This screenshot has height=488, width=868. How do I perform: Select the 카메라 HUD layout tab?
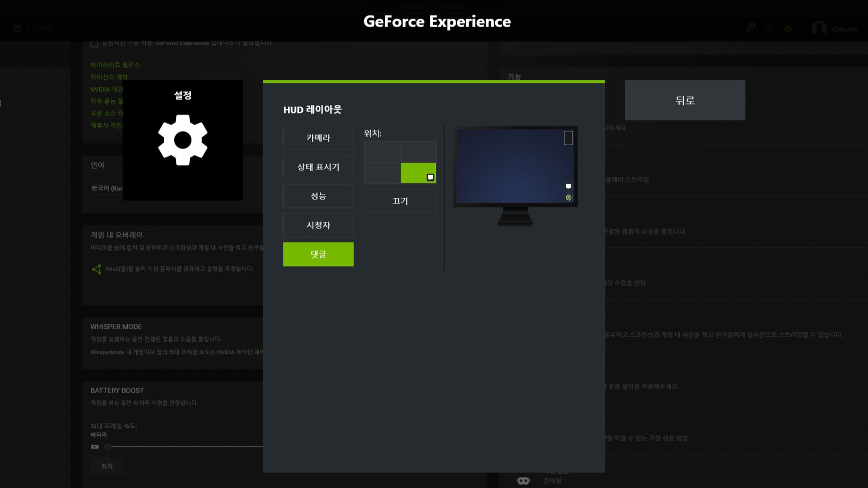(318, 138)
